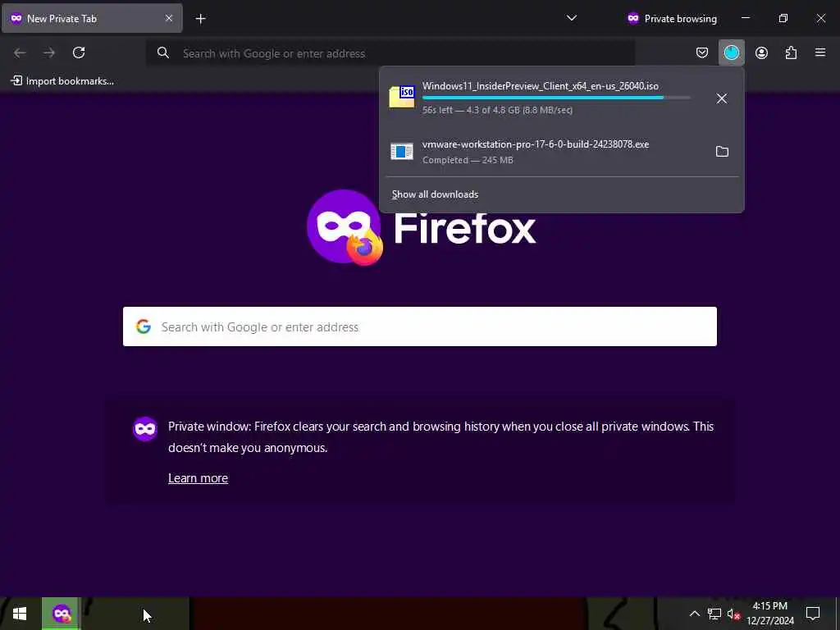
Task: Click the address bar search magnifier icon
Action: 163,52
